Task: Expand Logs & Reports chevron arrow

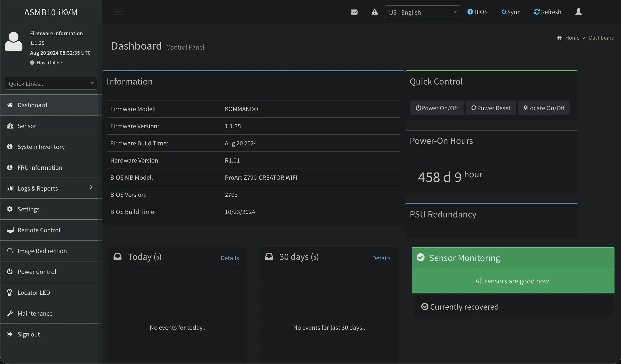Action: [x=91, y=187]
